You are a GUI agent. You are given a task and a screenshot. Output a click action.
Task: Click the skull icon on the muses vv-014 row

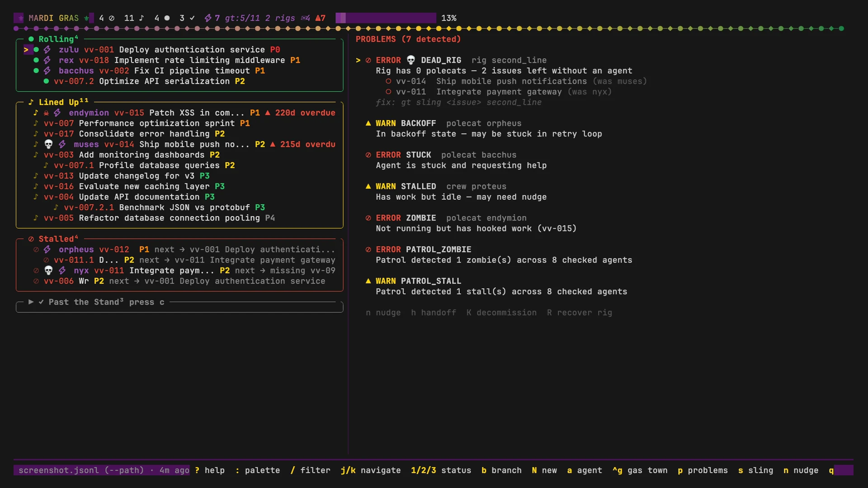(49, 144)
